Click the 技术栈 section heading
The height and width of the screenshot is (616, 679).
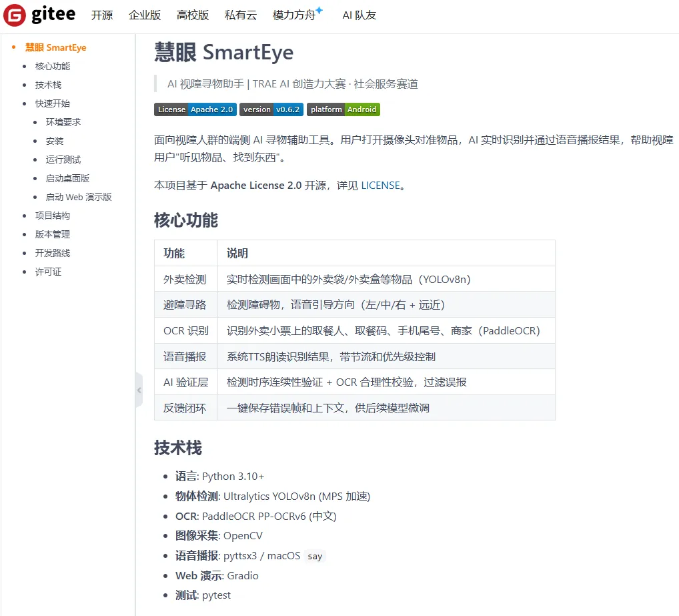coord(178,448)
